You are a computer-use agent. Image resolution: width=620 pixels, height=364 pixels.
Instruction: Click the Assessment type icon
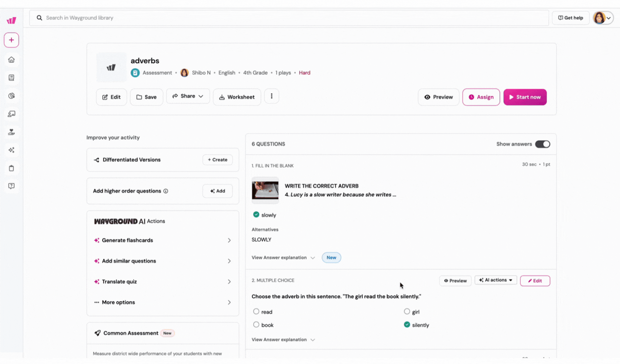click(135, 73)
